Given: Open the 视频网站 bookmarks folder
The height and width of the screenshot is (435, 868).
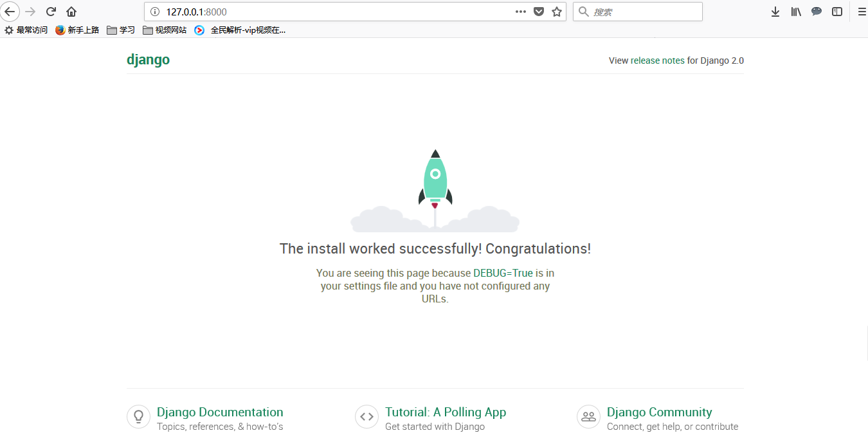Looking at the screenshot, I should click(165, 30).
